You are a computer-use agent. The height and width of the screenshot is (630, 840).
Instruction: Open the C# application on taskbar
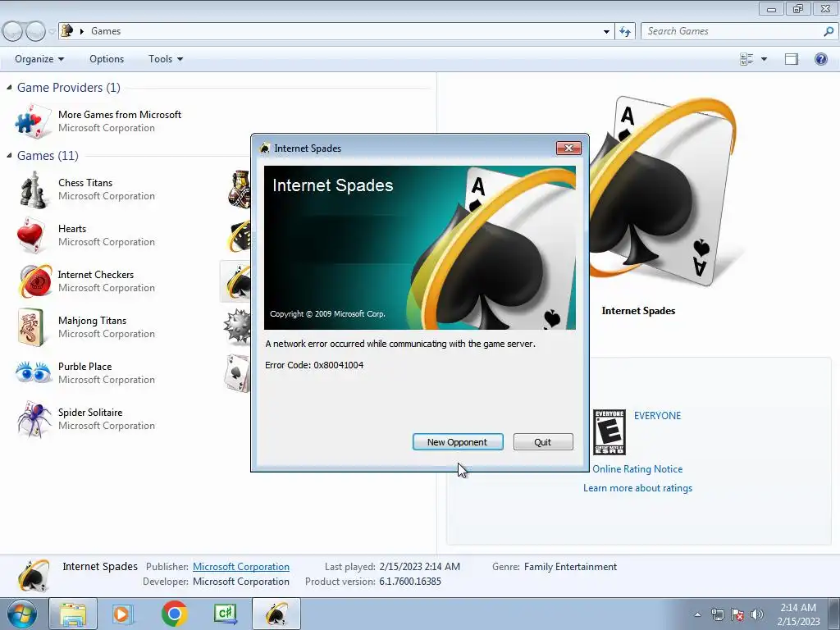225,614
